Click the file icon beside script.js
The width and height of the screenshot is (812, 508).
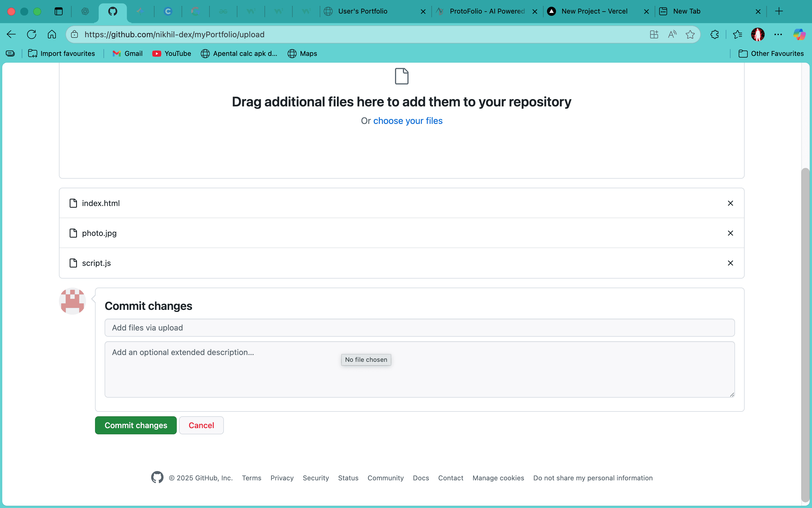(73, 263)
